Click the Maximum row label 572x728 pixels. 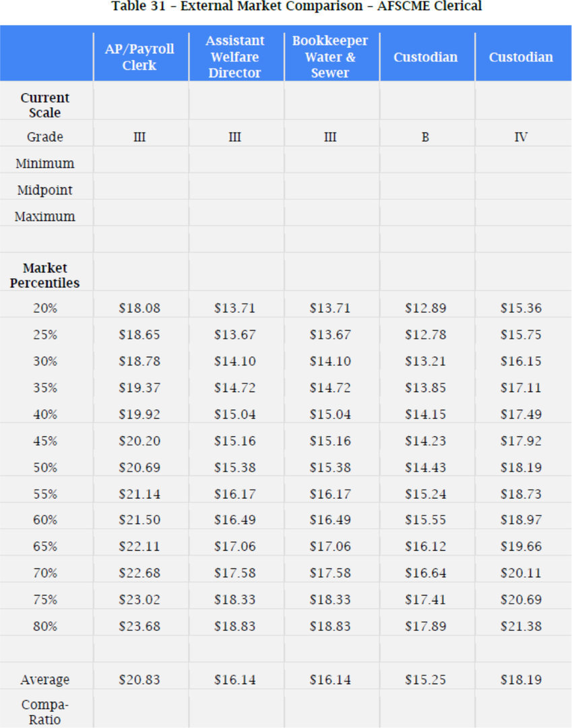click(45, 216)
